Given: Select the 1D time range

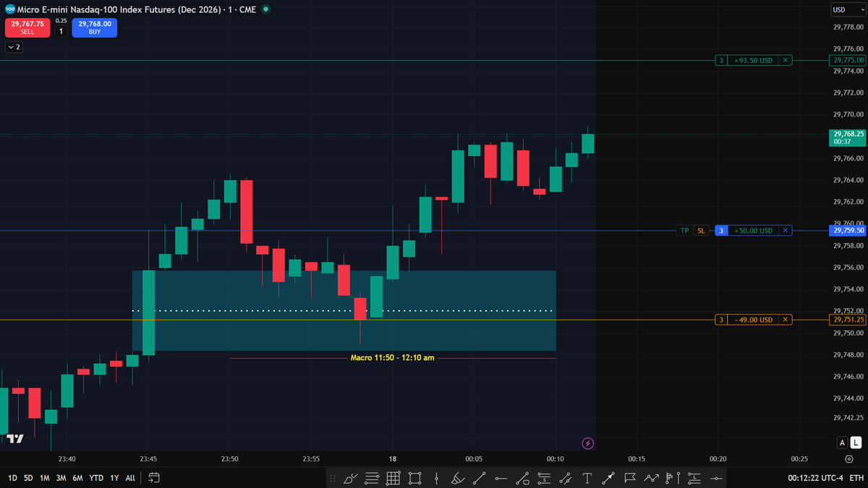Looking at the screenshot, I should [12, 478].
